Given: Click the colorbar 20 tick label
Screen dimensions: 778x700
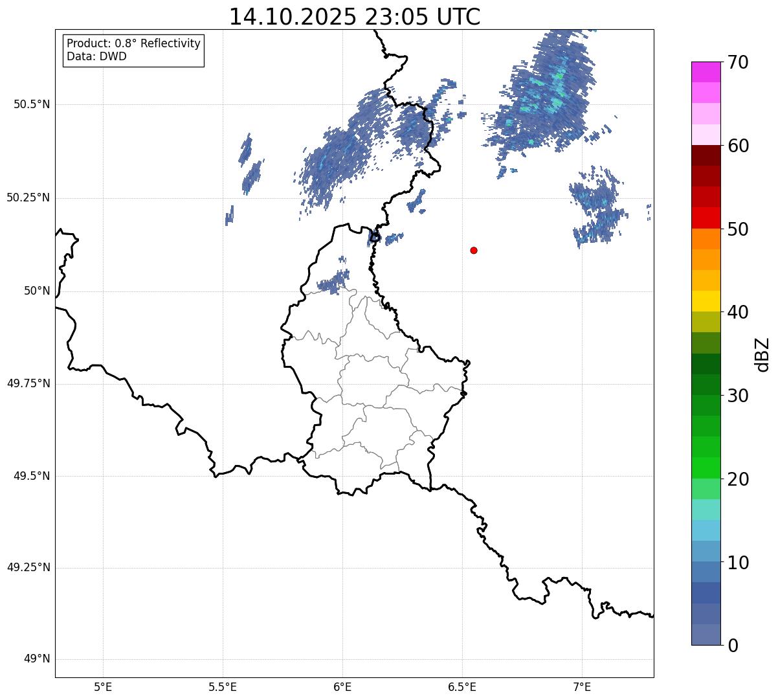Looking at the screenshot, I should (x=737, y=479).
